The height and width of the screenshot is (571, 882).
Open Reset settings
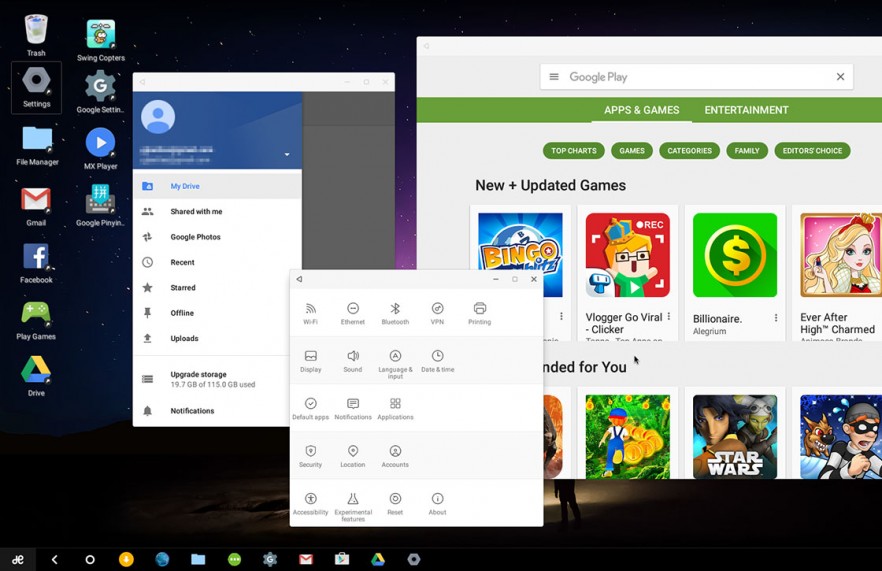(x=395, y=504)
